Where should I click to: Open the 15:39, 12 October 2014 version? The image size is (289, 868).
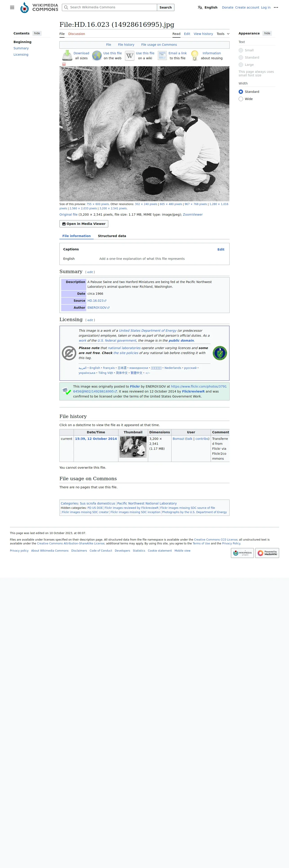pyautogui.click(x=96, y=439)
